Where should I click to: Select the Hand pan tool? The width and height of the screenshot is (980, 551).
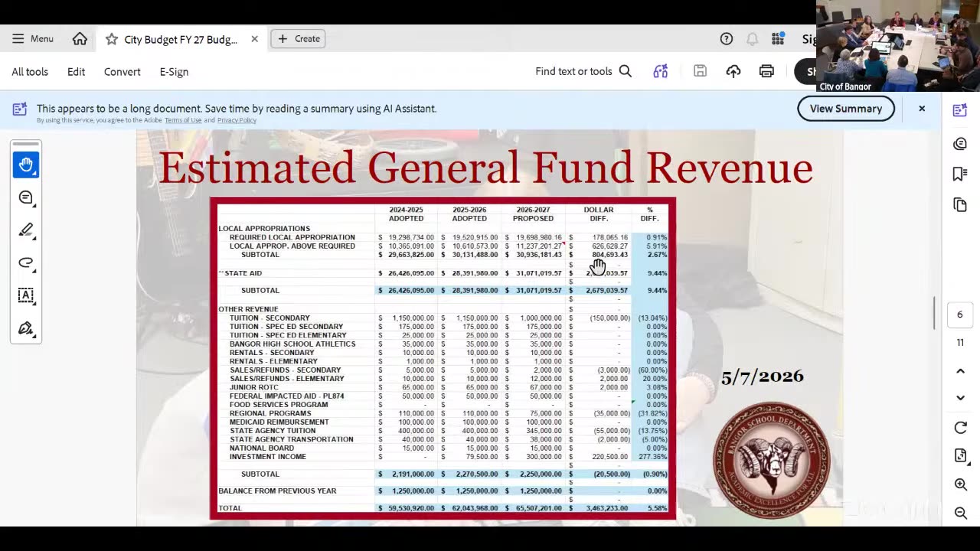[26, 165]
